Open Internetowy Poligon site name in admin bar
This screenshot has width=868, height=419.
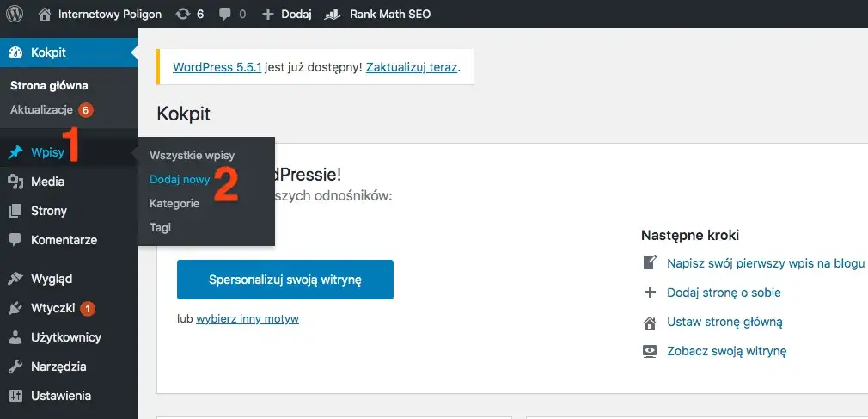pos(110,15)
